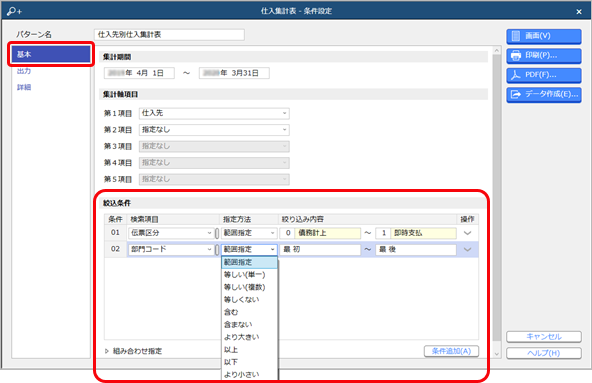Click the code 0 field in row 01
592x383 pixels.
(287, 233)
